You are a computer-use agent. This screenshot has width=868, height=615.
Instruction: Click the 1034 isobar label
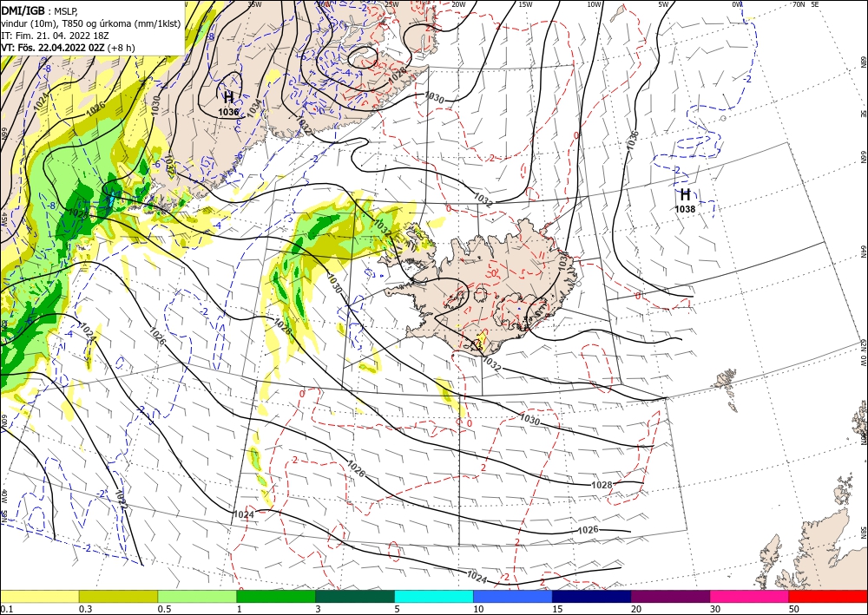click(254, 108)
